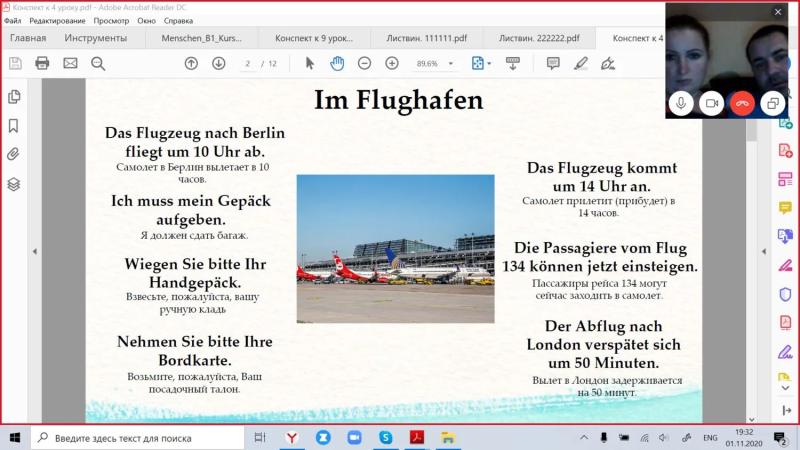Send file by email envelope icon

70,63
